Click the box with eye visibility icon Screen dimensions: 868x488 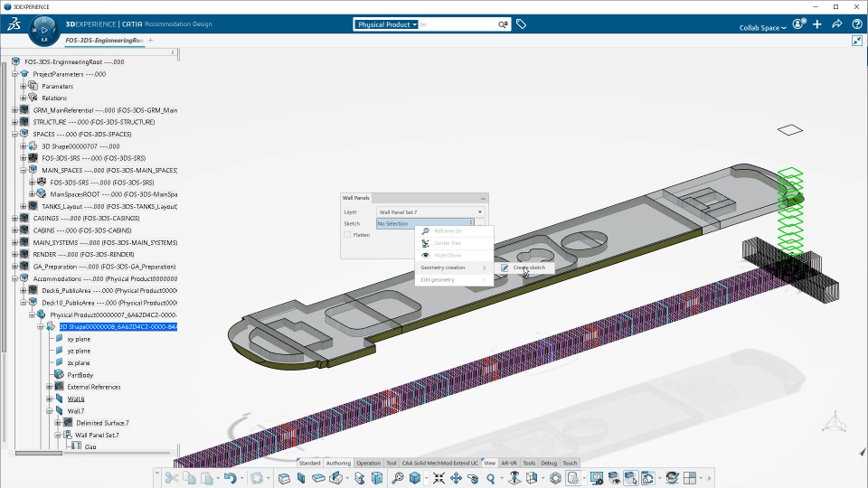614,478
